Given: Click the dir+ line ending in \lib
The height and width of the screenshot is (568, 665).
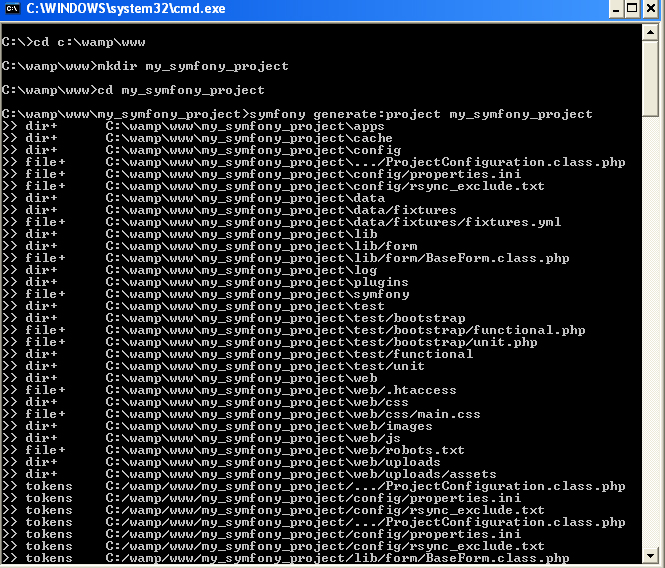Looking at the screenshot, I should [x=190, y=234].
